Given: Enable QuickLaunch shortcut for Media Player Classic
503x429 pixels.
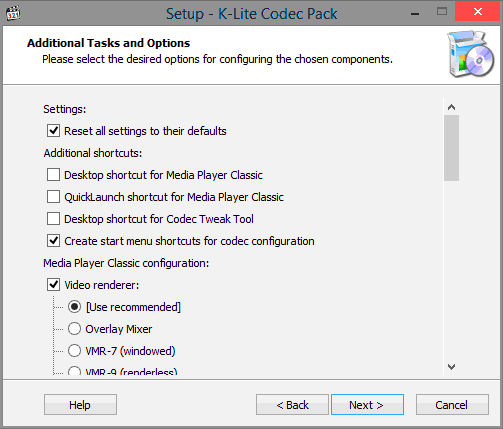Looking at the screenshot, I should 53,197.
